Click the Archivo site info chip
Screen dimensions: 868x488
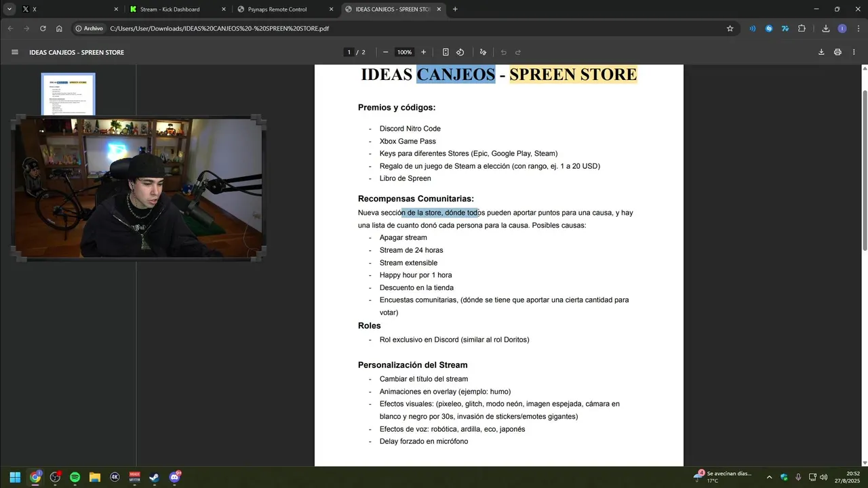(90, 28)
